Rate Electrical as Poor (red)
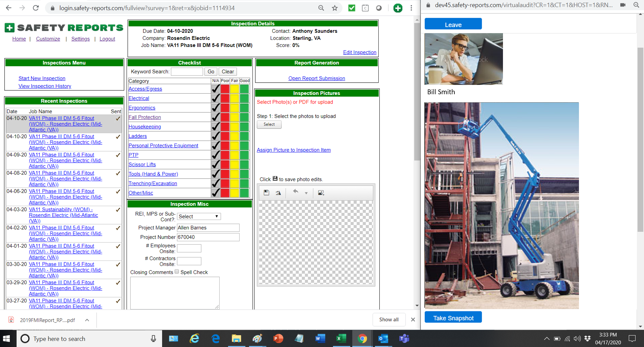The image size is (644, 347). pos(225,98)
